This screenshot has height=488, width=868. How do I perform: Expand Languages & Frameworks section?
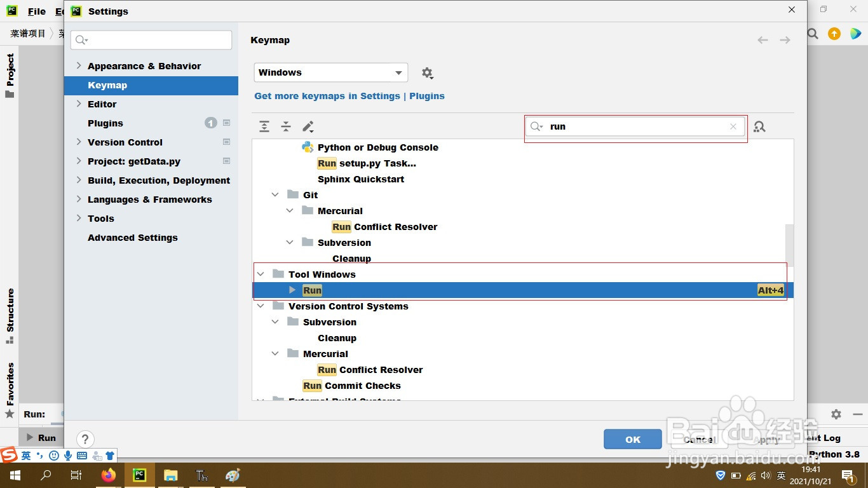(x=79, y=199)
